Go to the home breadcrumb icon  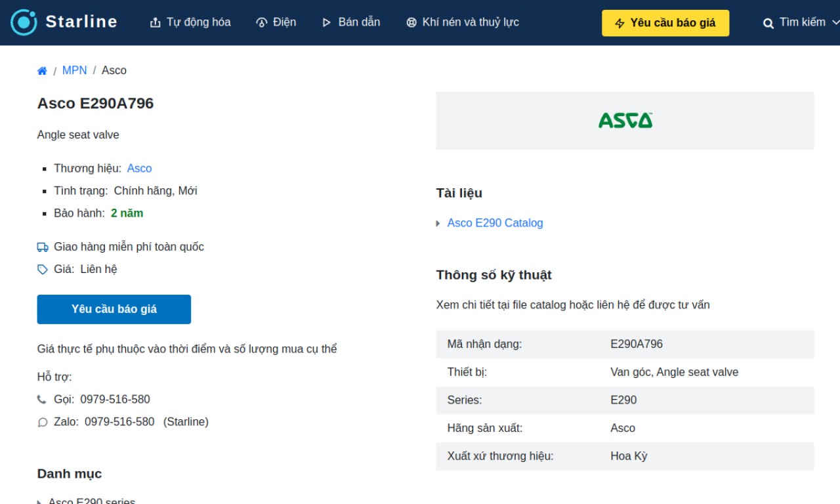point(42,71)
